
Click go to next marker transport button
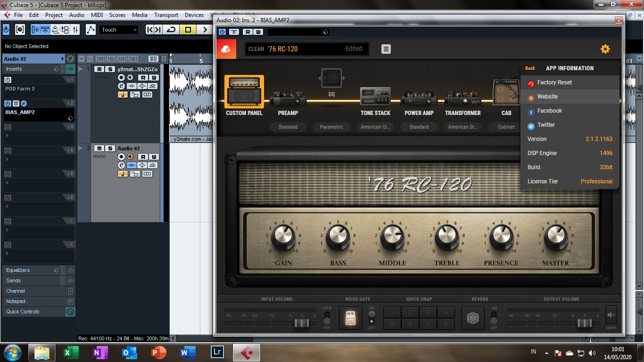pos(158,30)
